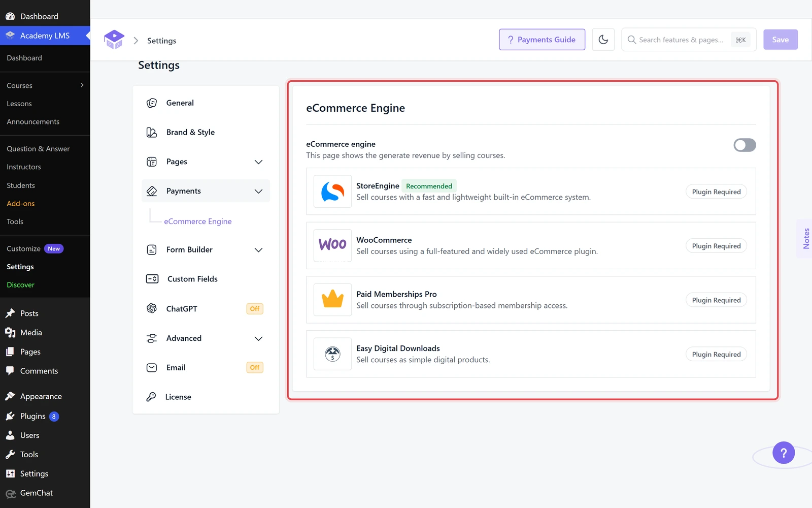The height and width of the screenshot is (508, 812).
Task: Click the Save button
Action: (x=781, y=40)
